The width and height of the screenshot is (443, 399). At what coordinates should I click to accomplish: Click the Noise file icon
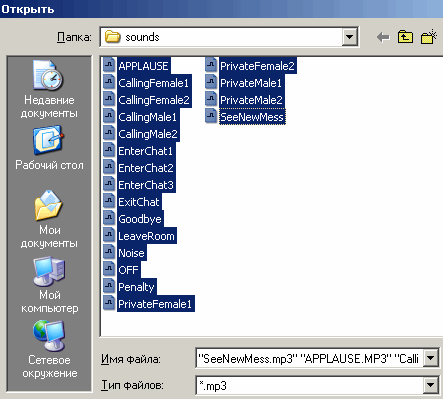pyautogui.click(x=109, y=252)
